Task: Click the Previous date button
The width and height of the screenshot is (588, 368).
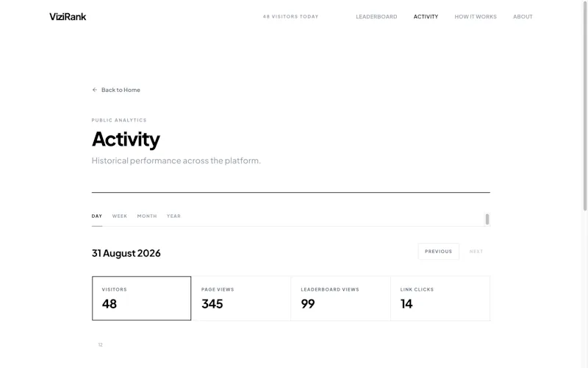Action: [x=438, y=251]
